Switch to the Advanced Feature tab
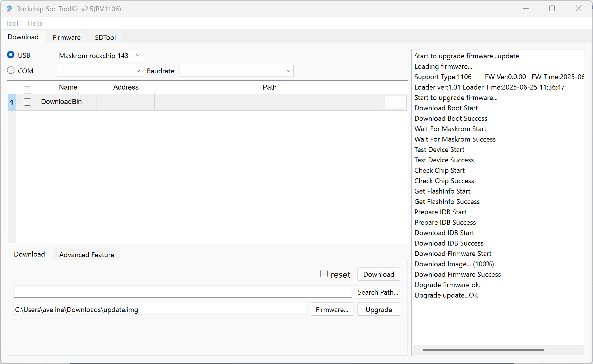 tap(86, 255)
